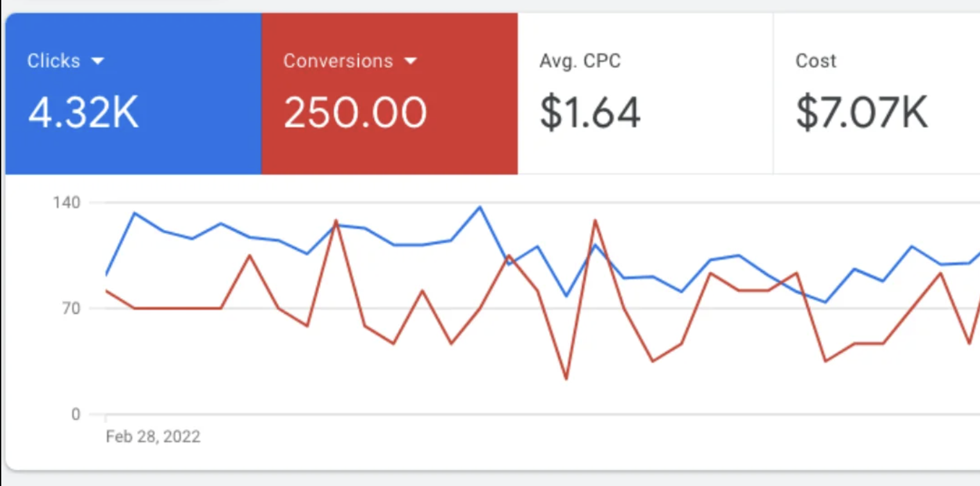
Task: Click the 0 y-axis label
Action: (76, 415)
